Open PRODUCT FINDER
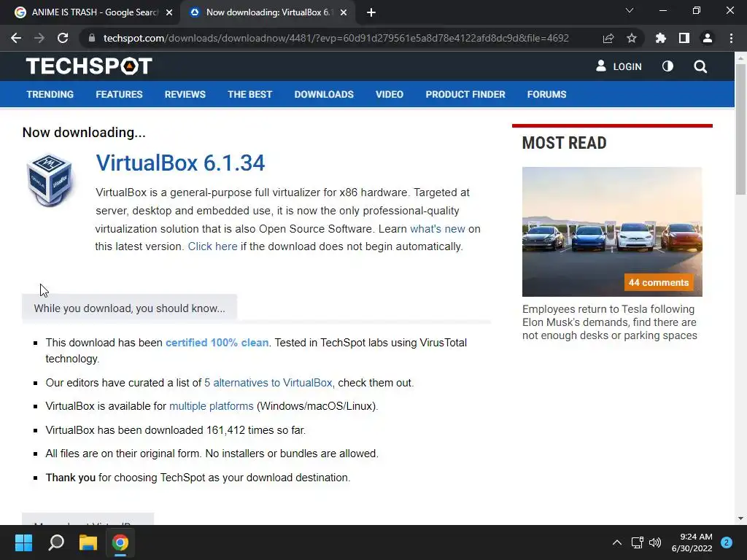Screen dimensions: 747x560 pos(465,94)
